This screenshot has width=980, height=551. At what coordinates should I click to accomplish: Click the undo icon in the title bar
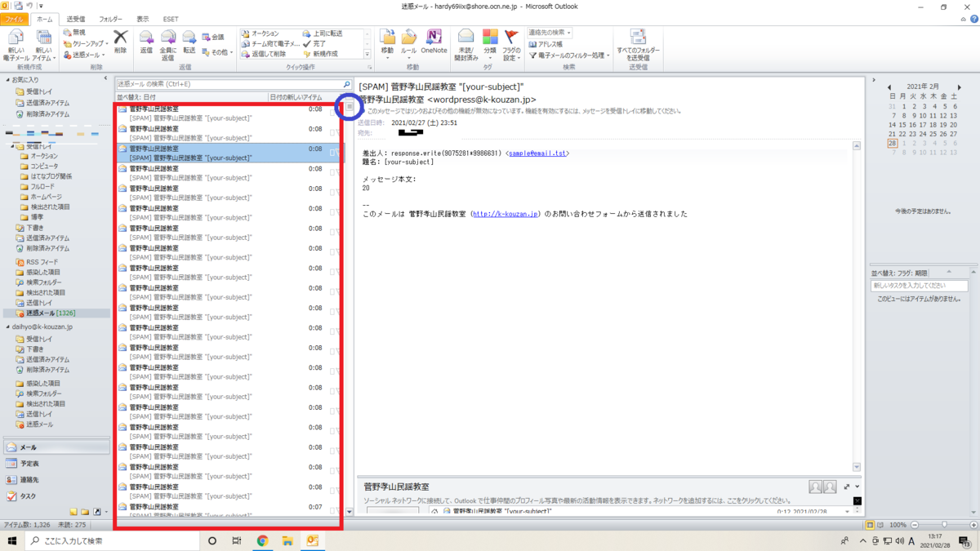[x=28, y=7]
